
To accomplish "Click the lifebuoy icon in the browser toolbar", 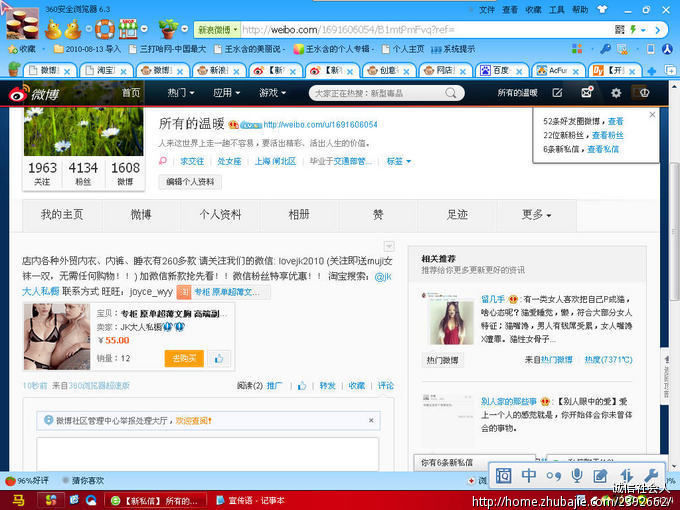I will click(x=105, y=29).
